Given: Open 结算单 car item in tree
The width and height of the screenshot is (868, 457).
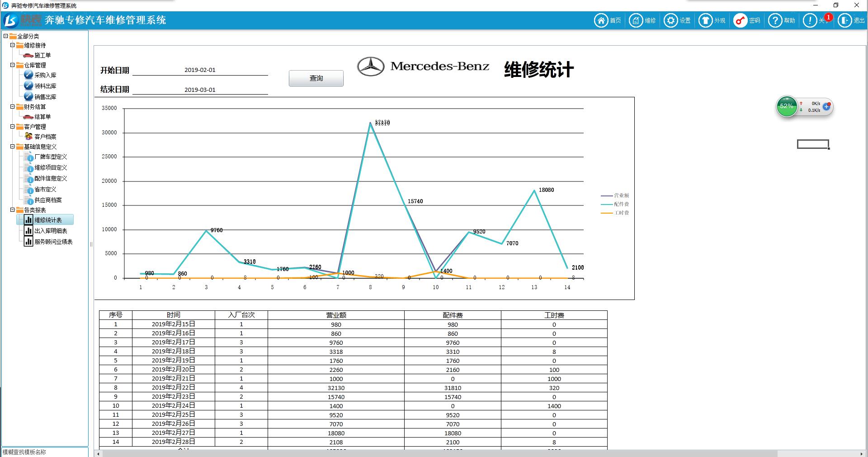Looking at the screenshot, I should pyautogui.click(x=37, y=117).
